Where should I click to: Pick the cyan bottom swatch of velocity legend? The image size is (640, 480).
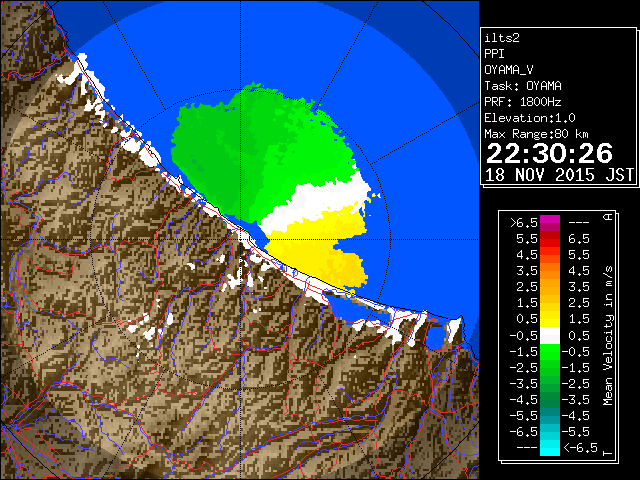point(550,448)
